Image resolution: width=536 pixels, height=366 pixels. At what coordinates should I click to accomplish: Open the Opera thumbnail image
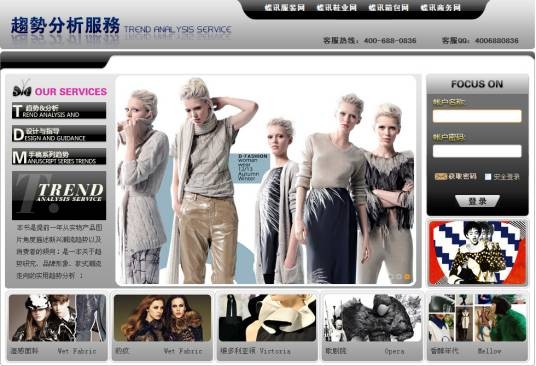[x=372, y=318]
